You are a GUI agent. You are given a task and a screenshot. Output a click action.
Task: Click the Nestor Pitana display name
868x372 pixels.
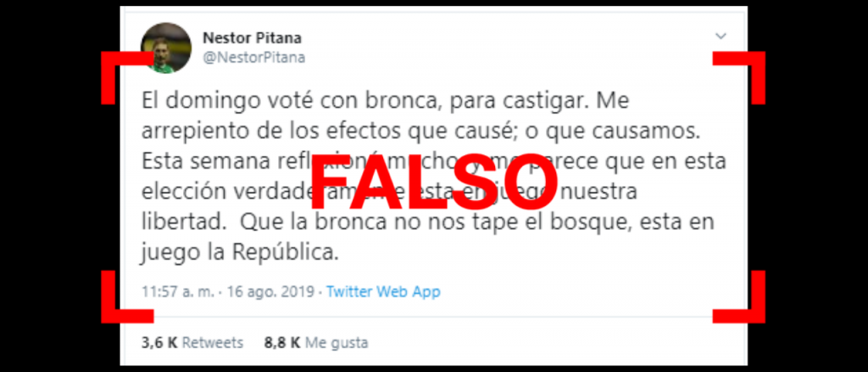click(x=252, y=38)
